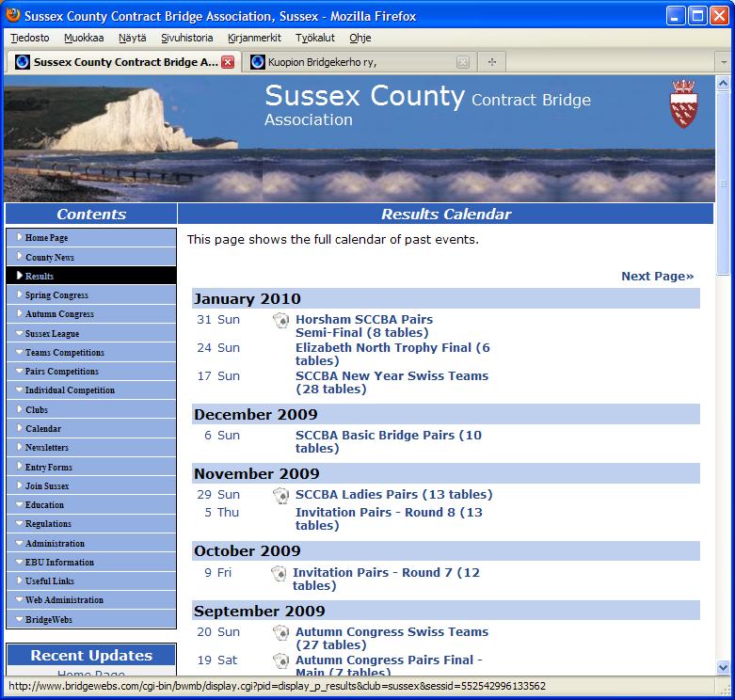Open Invitation Pairs Round 8 results
Screen dimensions: 735x700
pos(389,518)
